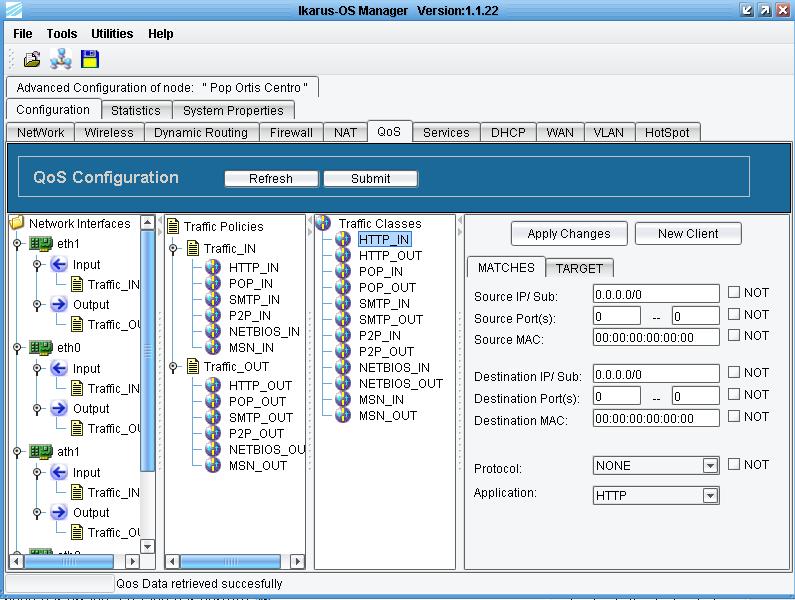Click the network topology toolbar icon
The image size is (795, 600).
60,59
